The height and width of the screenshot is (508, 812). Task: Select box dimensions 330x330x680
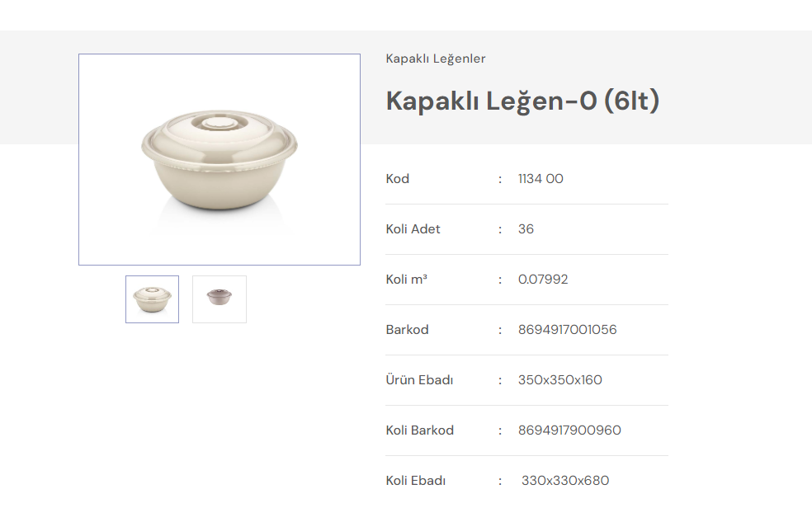[565, 481]
